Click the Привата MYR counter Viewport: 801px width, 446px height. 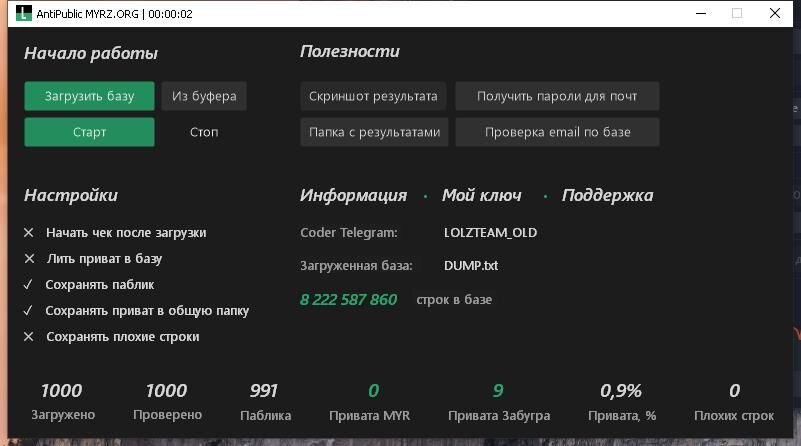click(x=373, y=391)
